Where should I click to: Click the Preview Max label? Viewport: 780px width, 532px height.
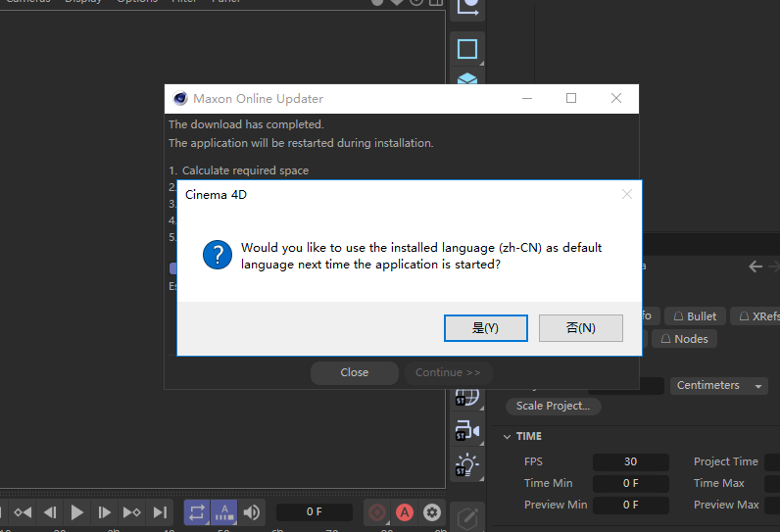point(726,506)
